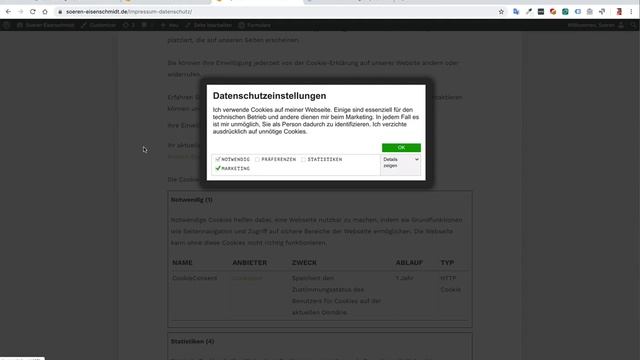Enable the Präferenzen cookie checkbox
Viewport: 640px width, 360px height.
pyautogui.click(x=257, y=160)
